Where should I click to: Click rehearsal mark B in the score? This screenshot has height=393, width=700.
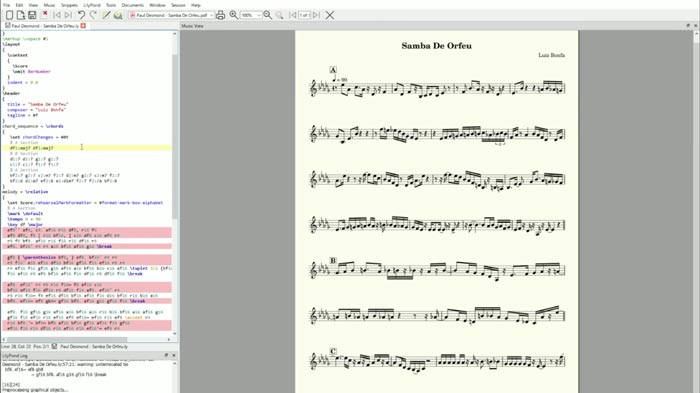[x=333, y=260]
